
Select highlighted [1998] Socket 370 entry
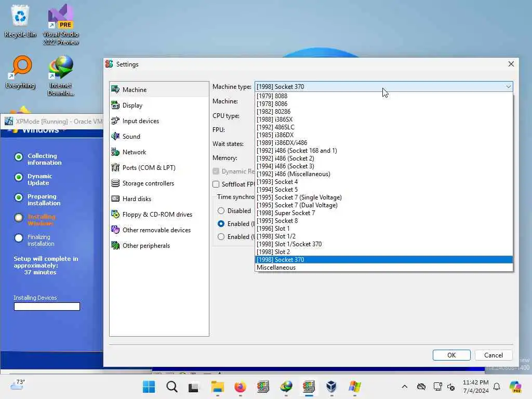[x=384, y=260]
